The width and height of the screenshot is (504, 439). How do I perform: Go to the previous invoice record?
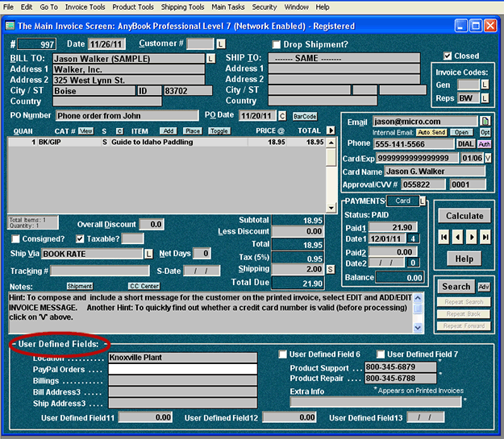tap(457, 237)
